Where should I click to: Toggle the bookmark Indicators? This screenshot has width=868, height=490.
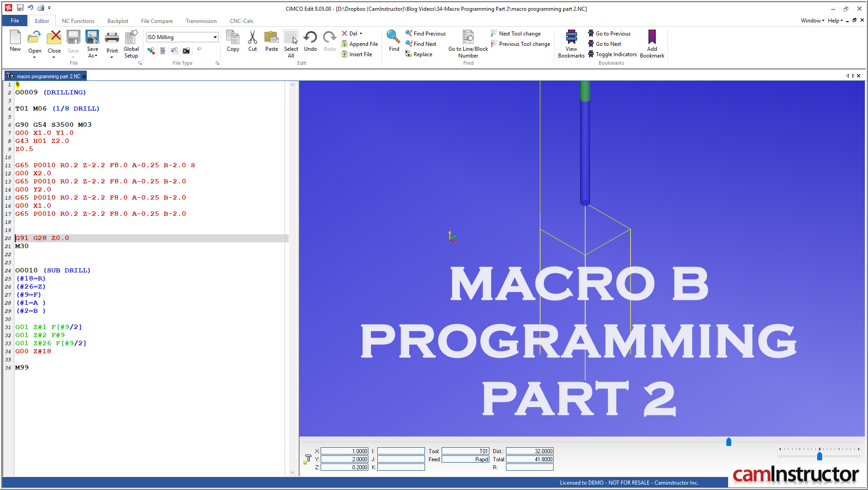616,54
